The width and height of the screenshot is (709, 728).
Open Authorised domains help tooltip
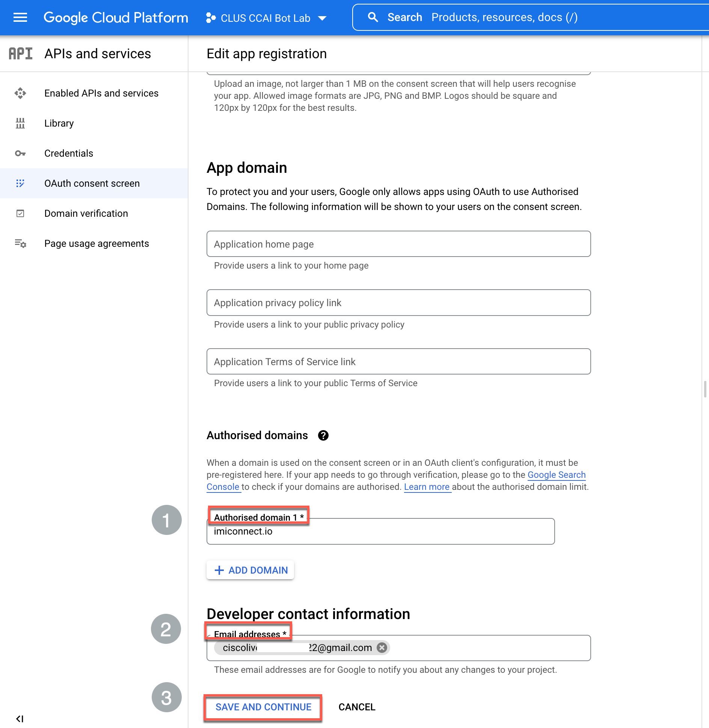[323, 435]
